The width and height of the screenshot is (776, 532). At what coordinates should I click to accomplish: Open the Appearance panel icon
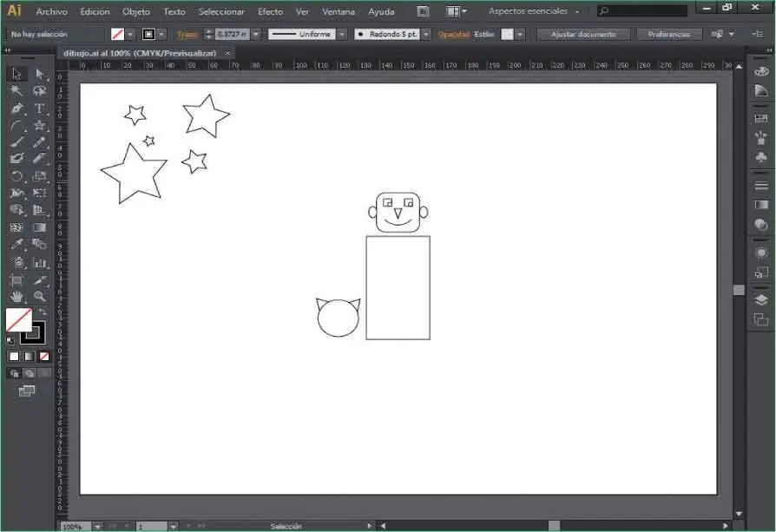point(760,253)
